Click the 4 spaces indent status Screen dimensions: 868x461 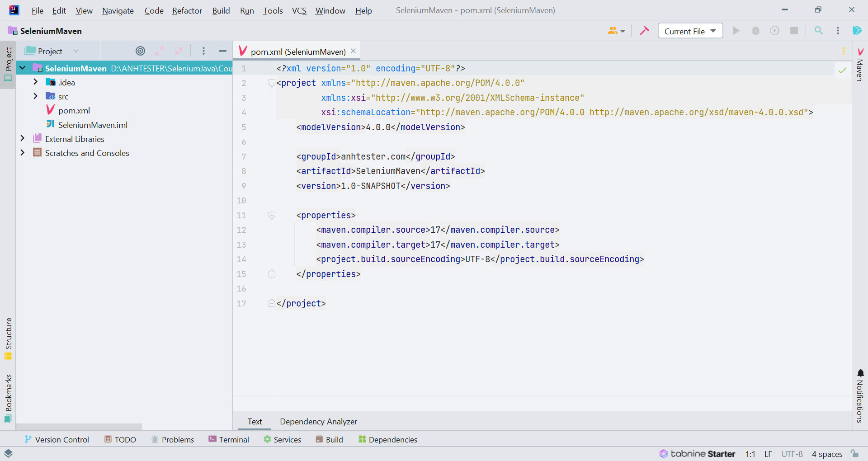coord(827,454)
